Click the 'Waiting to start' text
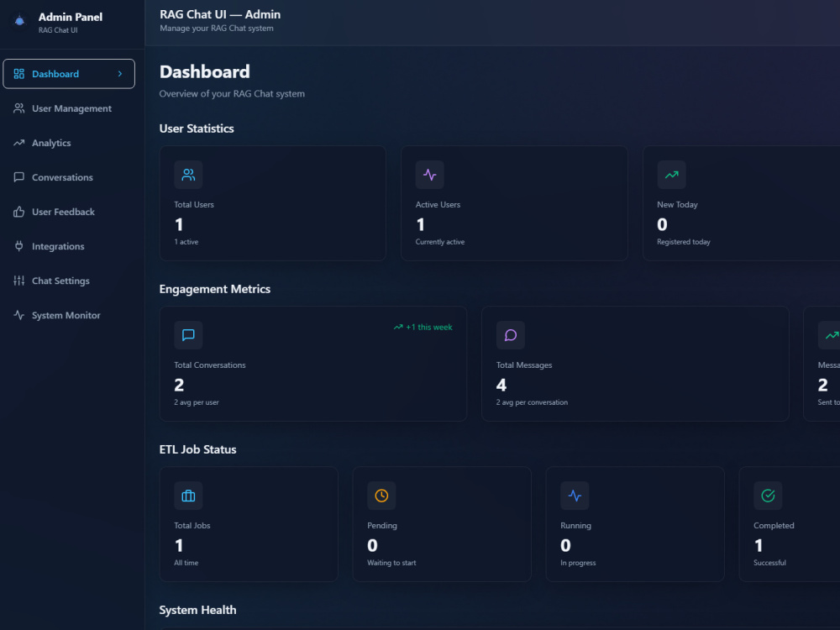This screenshot has height=630, width=840. pyautogui.click(x=391, y=563)
